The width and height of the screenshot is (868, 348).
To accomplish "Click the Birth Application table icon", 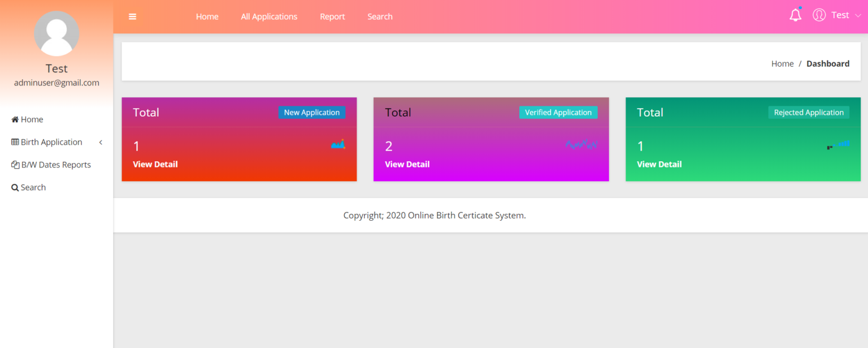I will click(15, 142).
